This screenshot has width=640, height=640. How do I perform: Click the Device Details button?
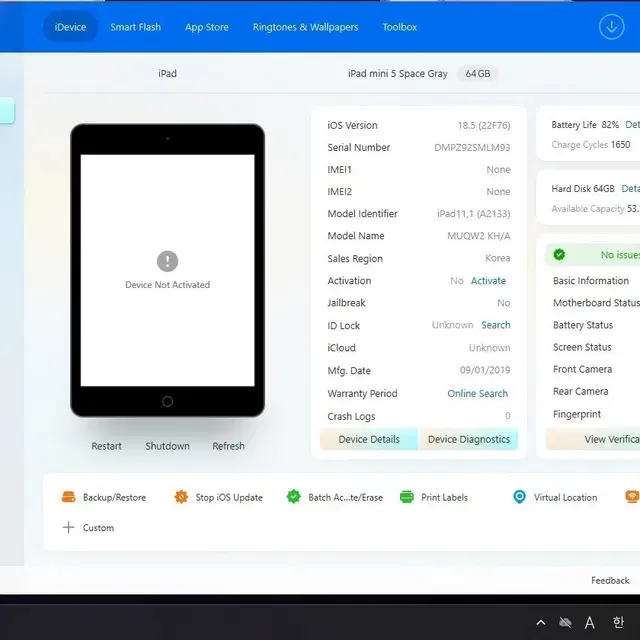[x=369, y=439]
